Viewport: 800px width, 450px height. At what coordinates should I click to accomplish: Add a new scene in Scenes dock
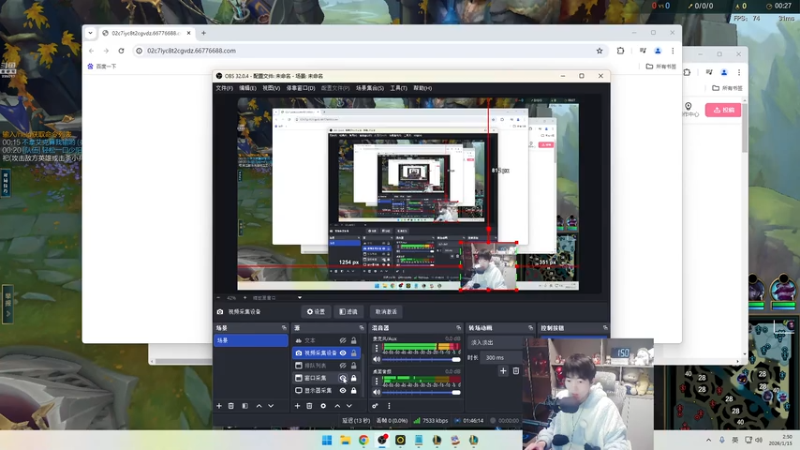(219, 406)
